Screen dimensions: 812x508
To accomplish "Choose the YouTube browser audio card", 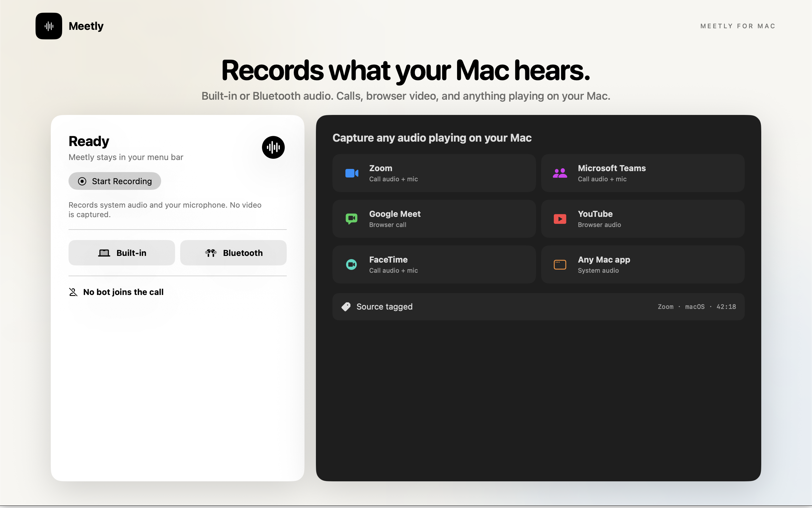I will click(x=643, y=219).
